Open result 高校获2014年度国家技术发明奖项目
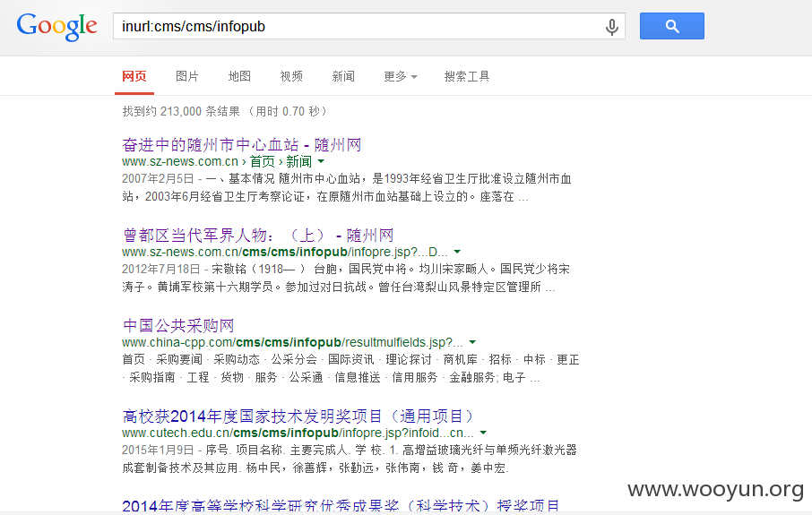This screenshot has height=515, width=812. point(298,416)
